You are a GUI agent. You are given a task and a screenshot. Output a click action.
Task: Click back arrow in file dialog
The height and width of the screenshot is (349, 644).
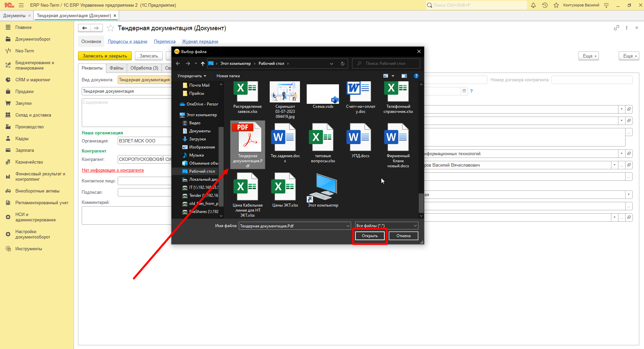(x=178, y=63)
